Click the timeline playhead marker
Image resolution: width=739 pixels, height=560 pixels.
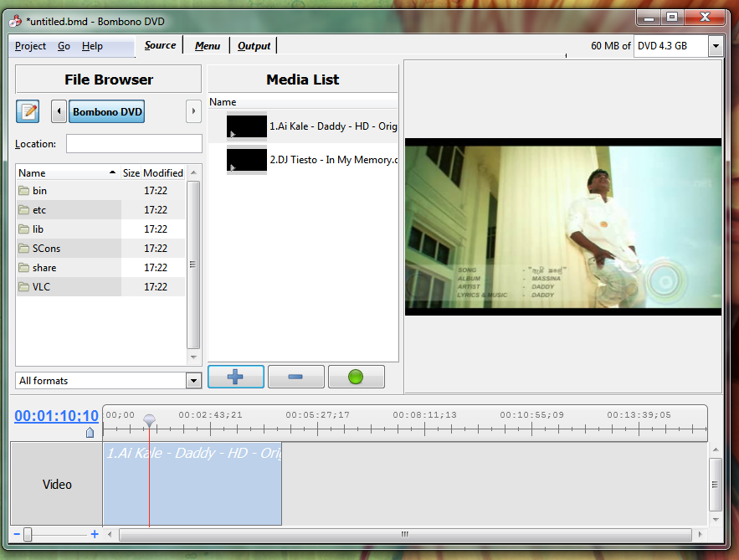tap(150, 420)
